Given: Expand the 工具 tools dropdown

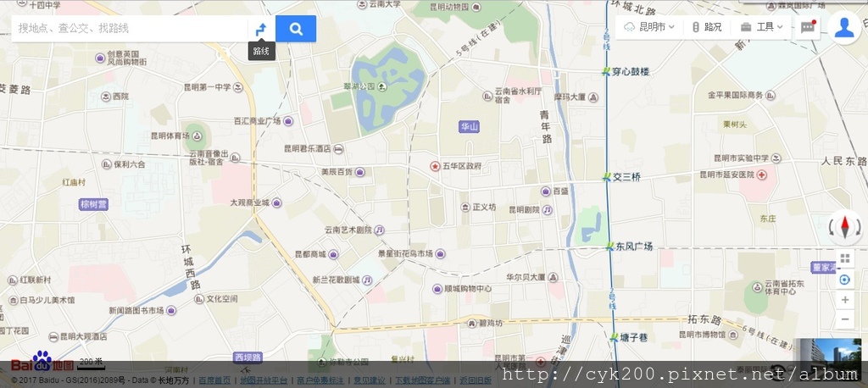Looking at the screenshot, I should click(x=762, y=27).
